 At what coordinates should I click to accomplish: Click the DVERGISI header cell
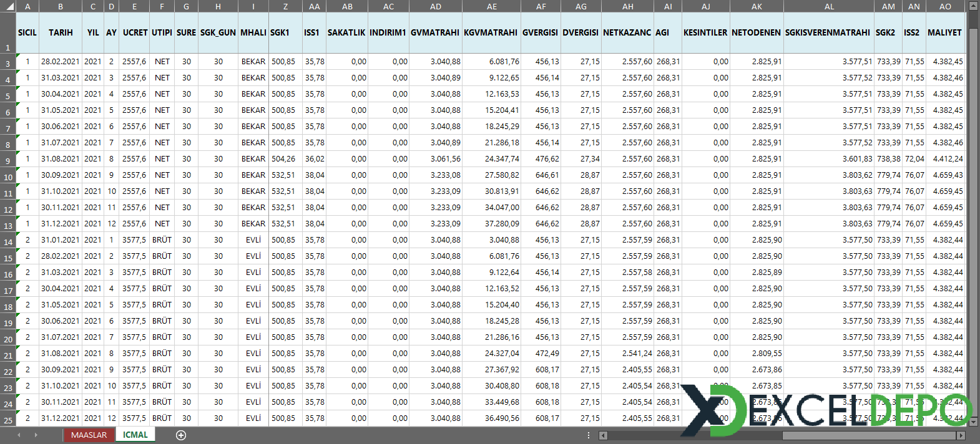[581, 32]
